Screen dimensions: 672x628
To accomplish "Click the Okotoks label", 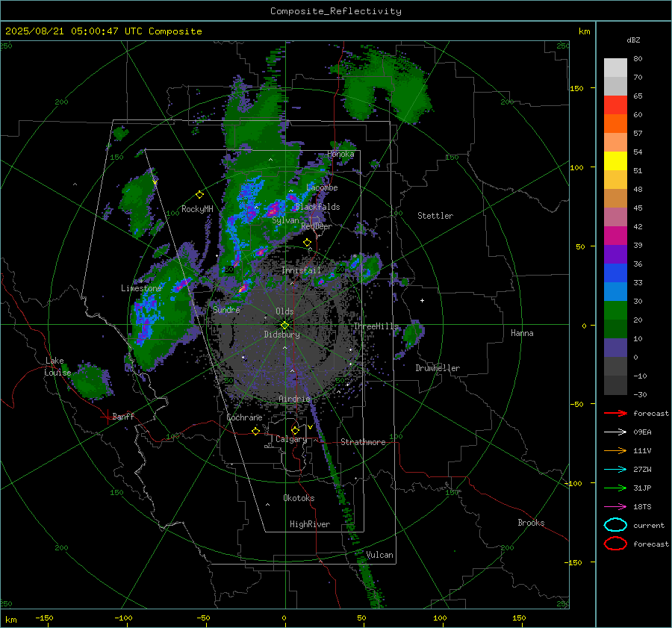I will pos(299,498).
